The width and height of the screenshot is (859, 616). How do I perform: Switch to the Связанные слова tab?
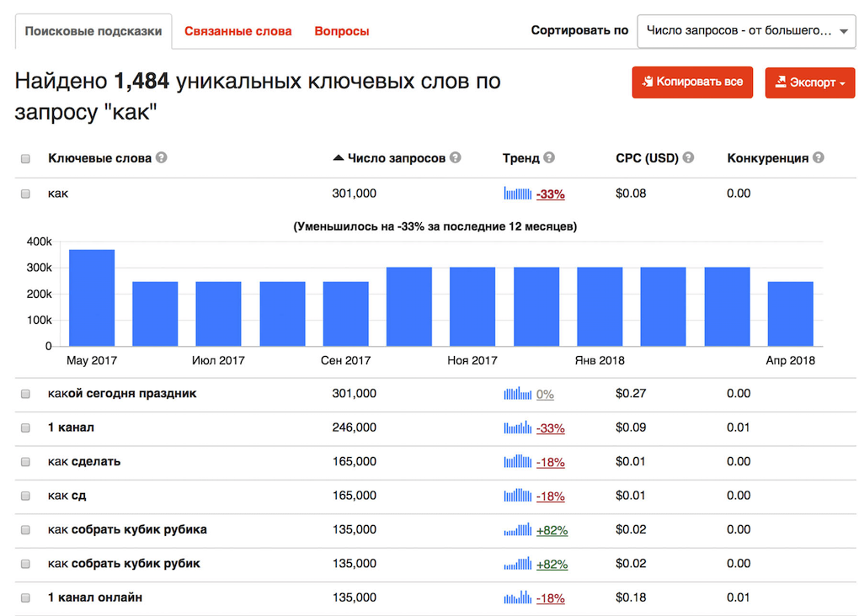(237, 29)
